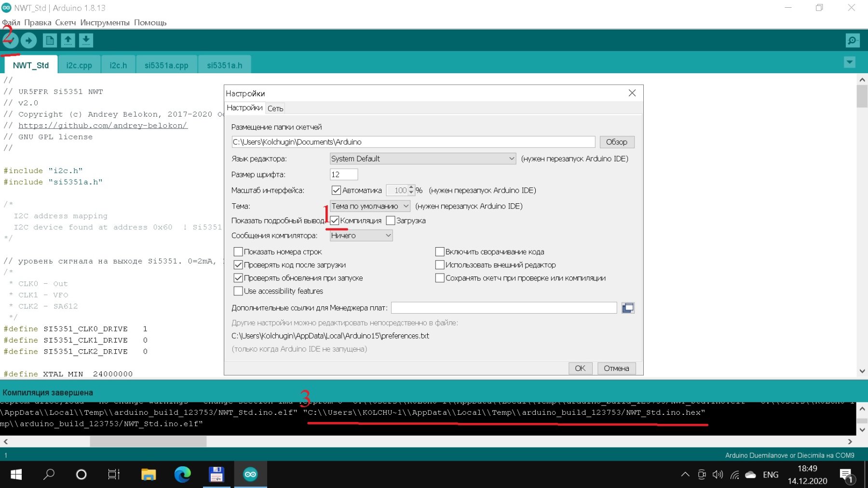Click console scrollbar up arrow
Screen dimensions: 868x488
pyautogui.click(x=862, y=409)
